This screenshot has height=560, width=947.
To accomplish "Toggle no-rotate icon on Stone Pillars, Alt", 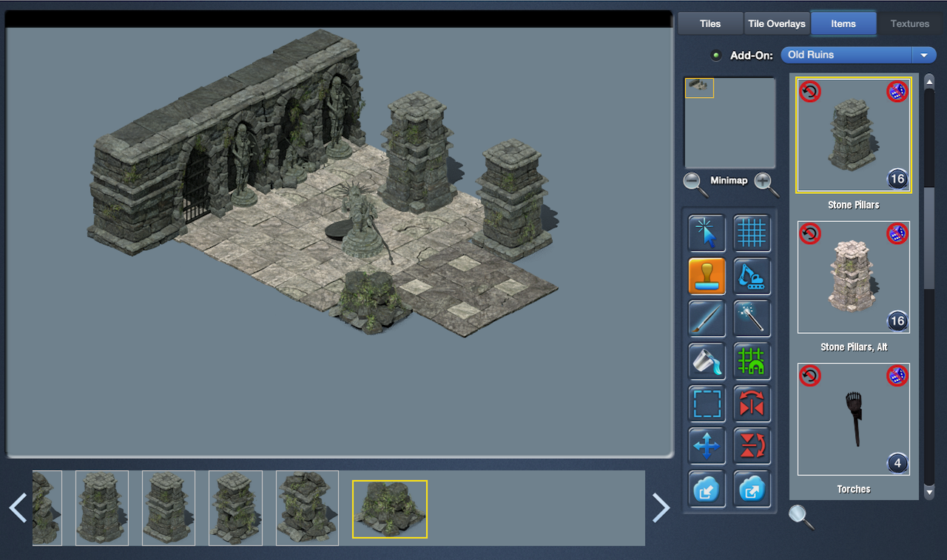I will click(x=810, y=234).
